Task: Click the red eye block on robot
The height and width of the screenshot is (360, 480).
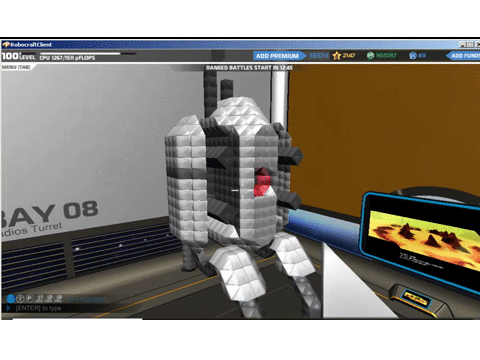Action: click(x=263, y=182)
